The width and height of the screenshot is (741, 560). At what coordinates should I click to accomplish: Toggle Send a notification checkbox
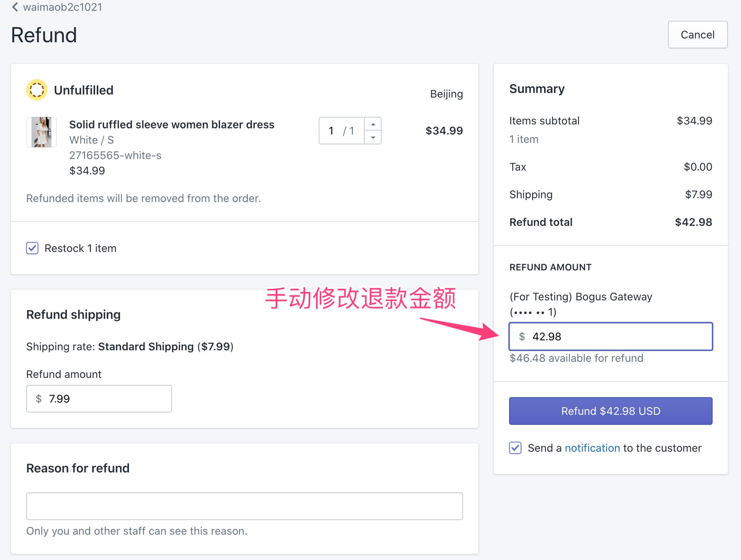pos(515,448)
